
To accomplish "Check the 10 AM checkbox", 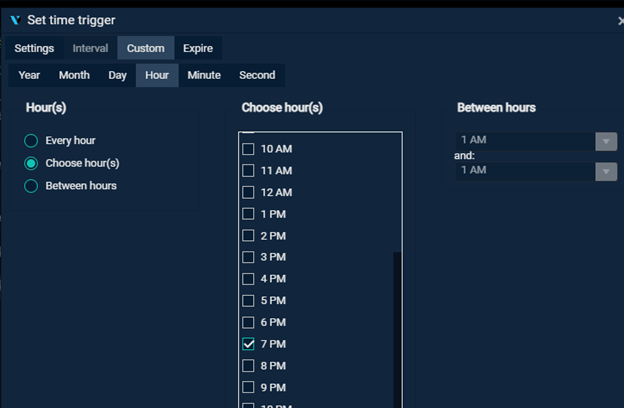I will click(248, 149).
